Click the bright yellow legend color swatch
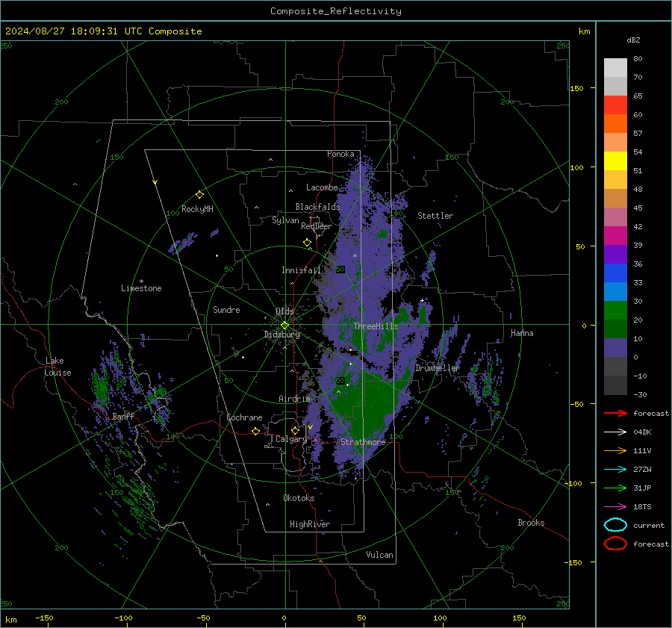The image size is (672, 628). point(615,161)
